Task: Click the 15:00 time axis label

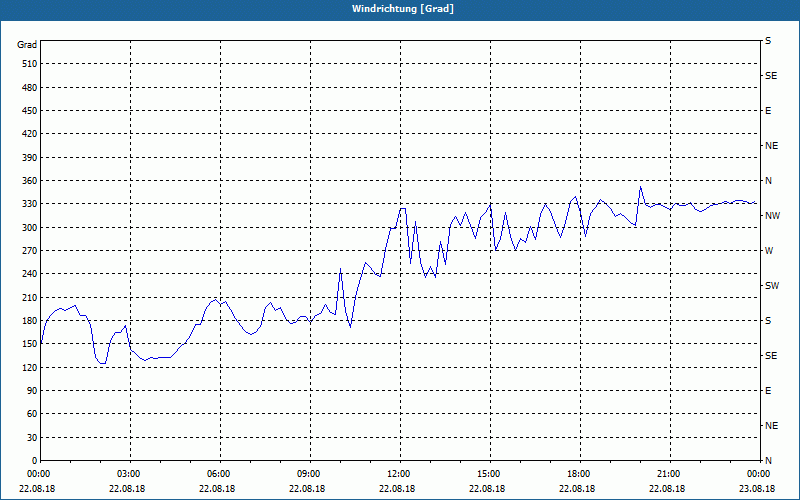Action: pyautogui.click(x=490, y=474)
